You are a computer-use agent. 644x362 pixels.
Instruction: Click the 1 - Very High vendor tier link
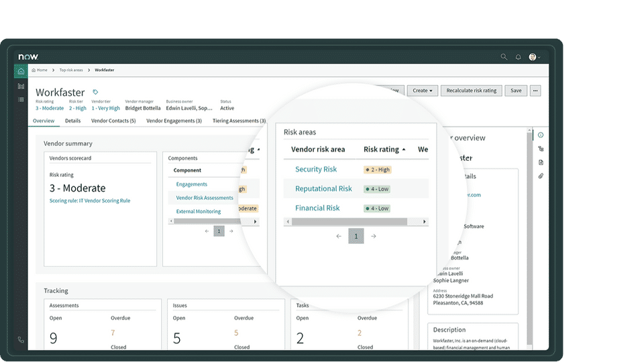105,109
